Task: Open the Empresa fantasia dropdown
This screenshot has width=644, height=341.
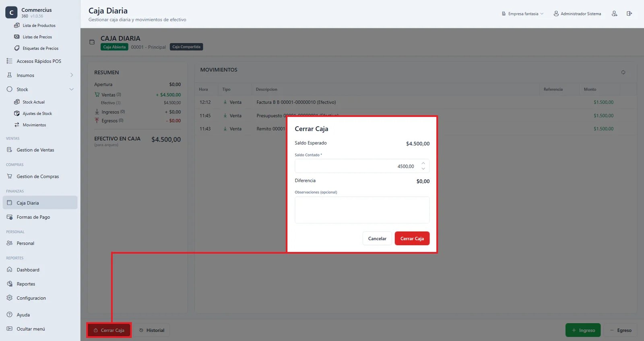Action: pyautogui.click(x=522, y=14)
